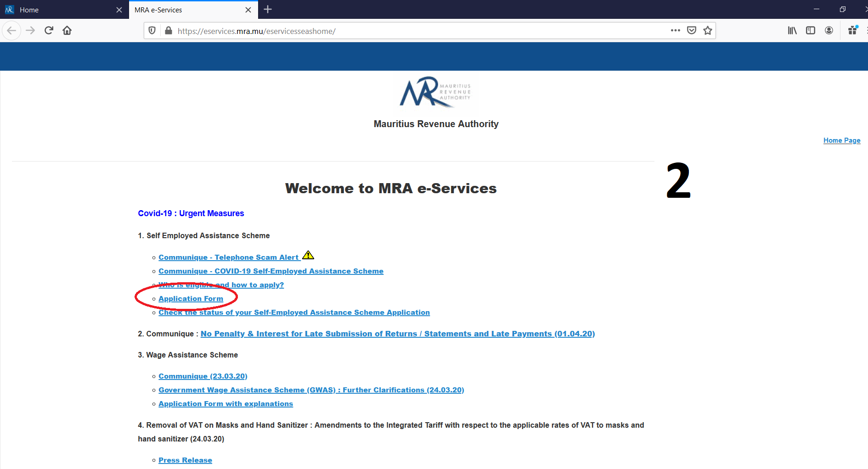Open the Firefox account menu
868x469 pixels.
coord(829,31)
